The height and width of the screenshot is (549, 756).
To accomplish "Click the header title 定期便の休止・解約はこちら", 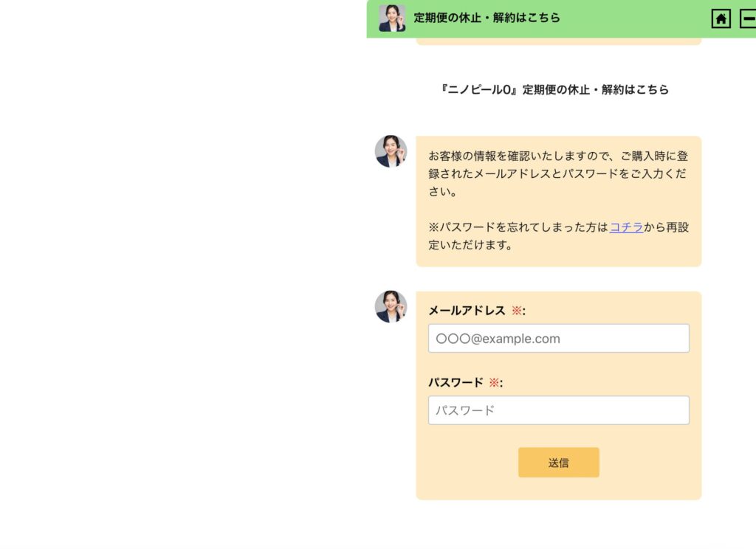I will coord(487,18).
